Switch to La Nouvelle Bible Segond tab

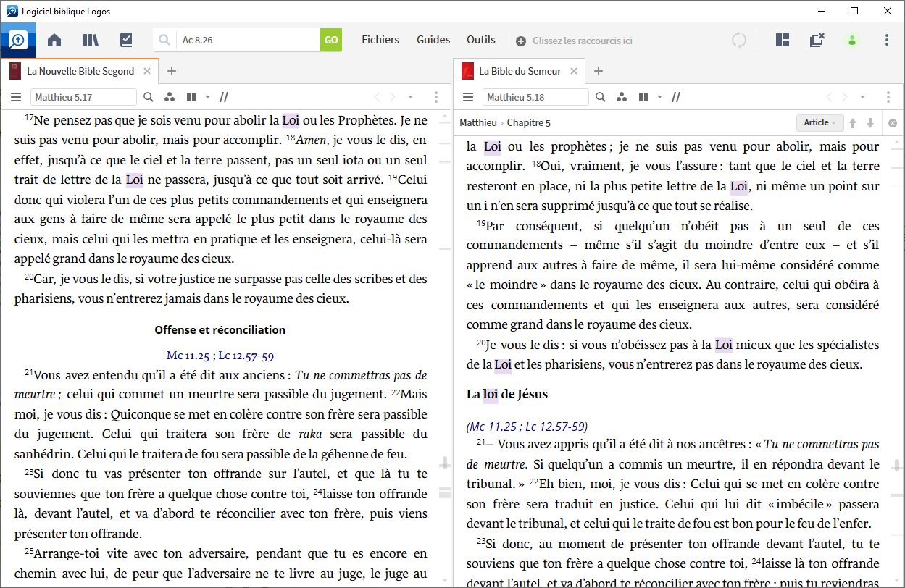point(80,71)
